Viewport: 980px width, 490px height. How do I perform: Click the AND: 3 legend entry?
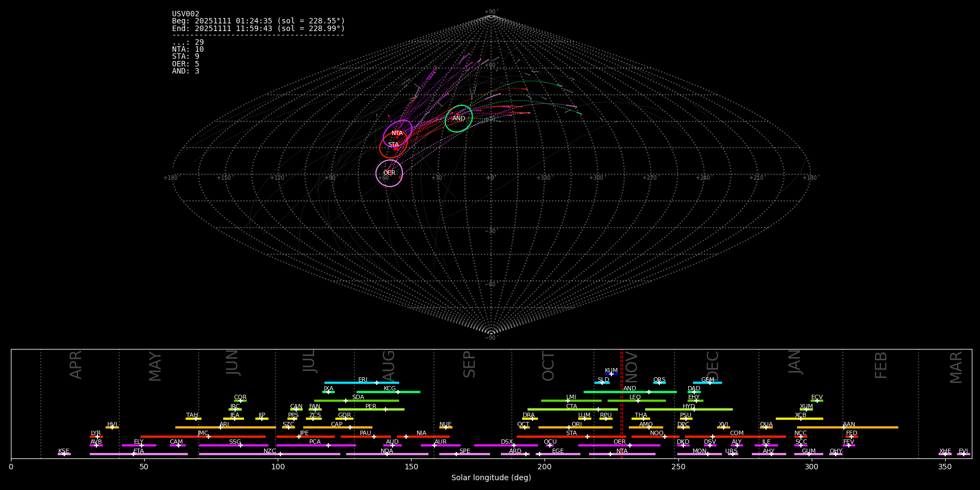(x=186, y=71)
